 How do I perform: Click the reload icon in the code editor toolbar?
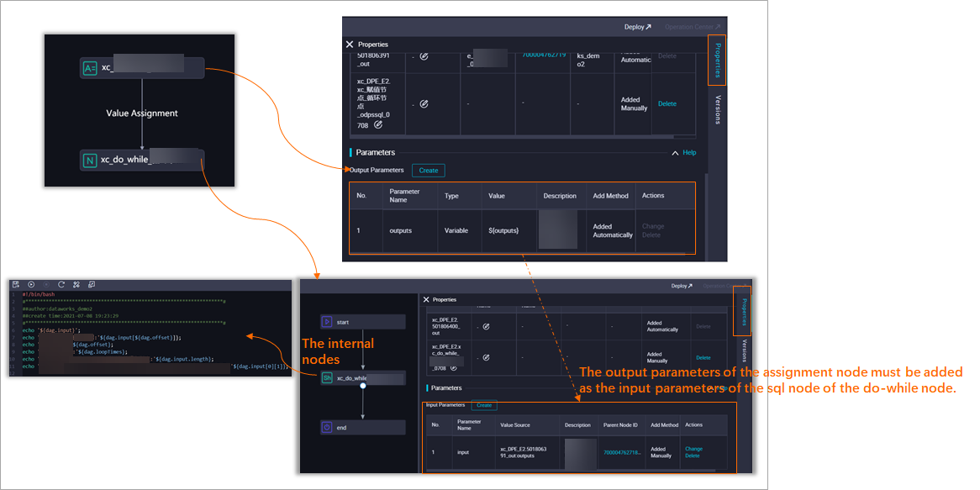[x=61, y=284]
